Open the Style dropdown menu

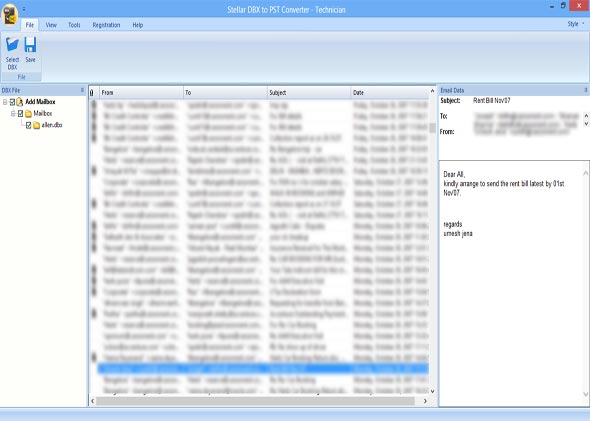tap(576, 24)
